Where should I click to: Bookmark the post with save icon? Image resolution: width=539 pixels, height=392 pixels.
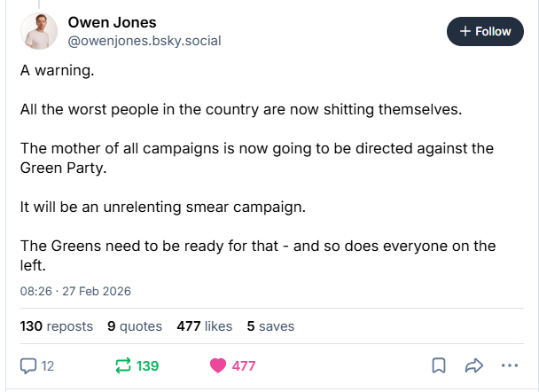click(x=438, y=365)
